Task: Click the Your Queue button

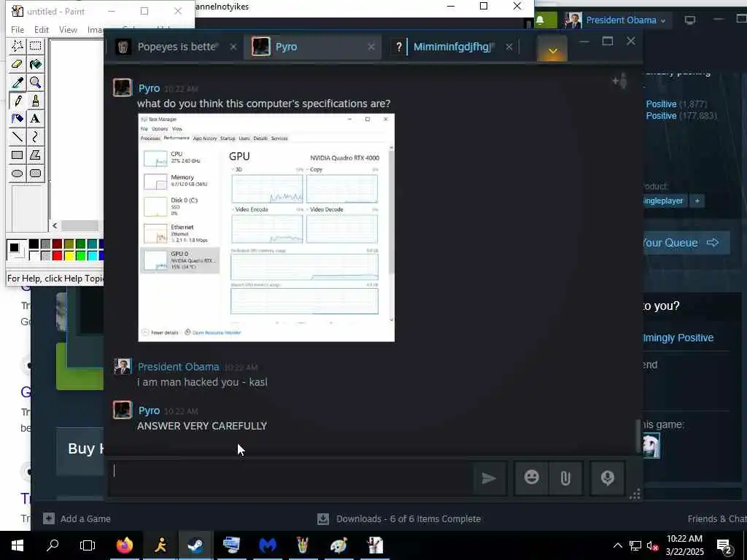Action: [x=686, y=243]
